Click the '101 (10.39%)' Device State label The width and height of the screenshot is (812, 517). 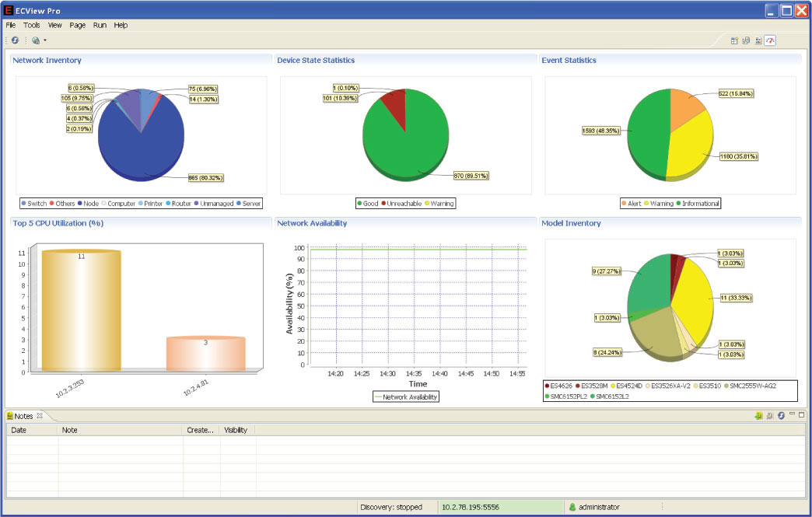point(340,98)
